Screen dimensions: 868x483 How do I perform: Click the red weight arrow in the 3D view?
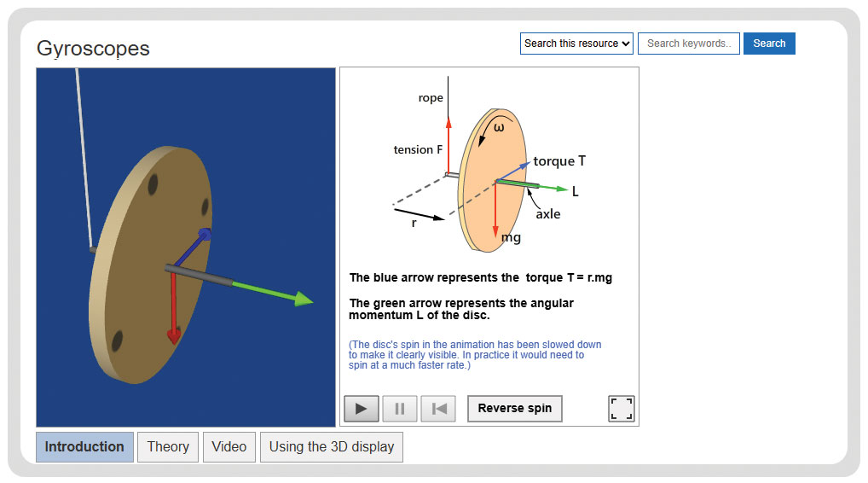pyautogui.click(x=174, y=307)
